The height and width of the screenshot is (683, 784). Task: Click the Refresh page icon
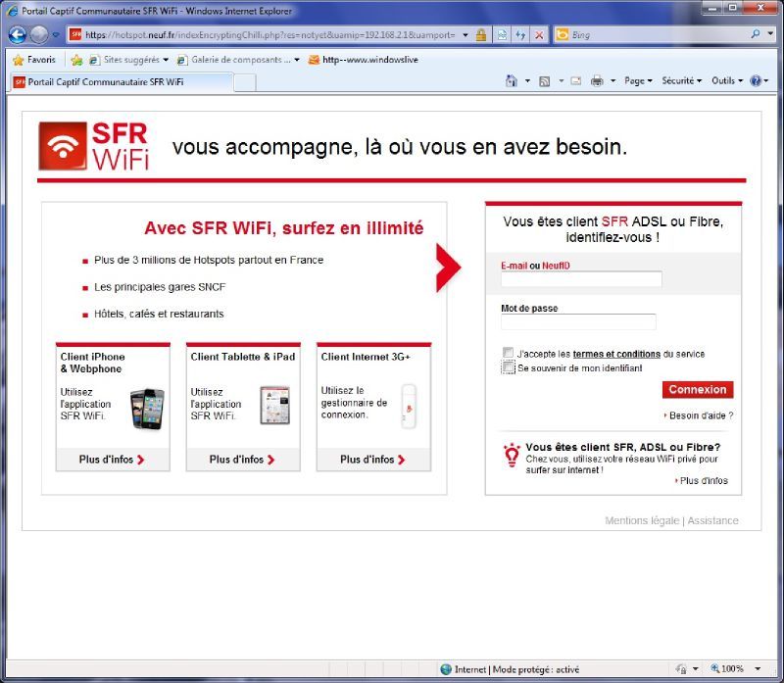[520, 34]
